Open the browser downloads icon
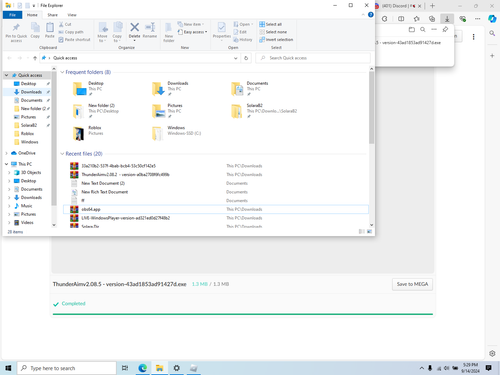Viewport: 500px width, 375px height. (x=447, y=19)
